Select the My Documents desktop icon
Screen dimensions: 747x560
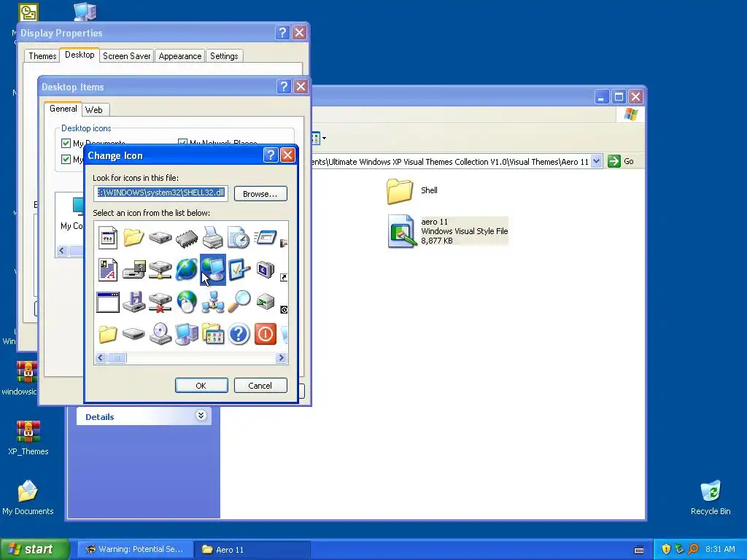(28, 497)
